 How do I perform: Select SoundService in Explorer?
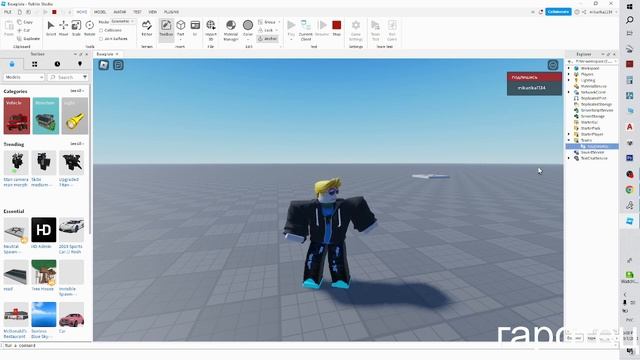point(592,152)
